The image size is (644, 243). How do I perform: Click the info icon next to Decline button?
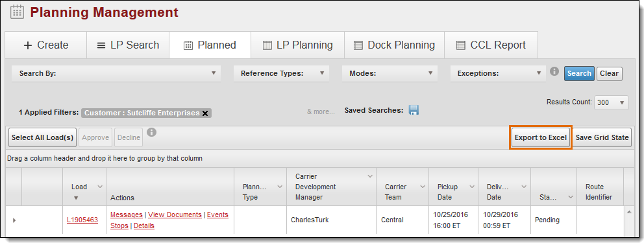click(x=151, y=132)
